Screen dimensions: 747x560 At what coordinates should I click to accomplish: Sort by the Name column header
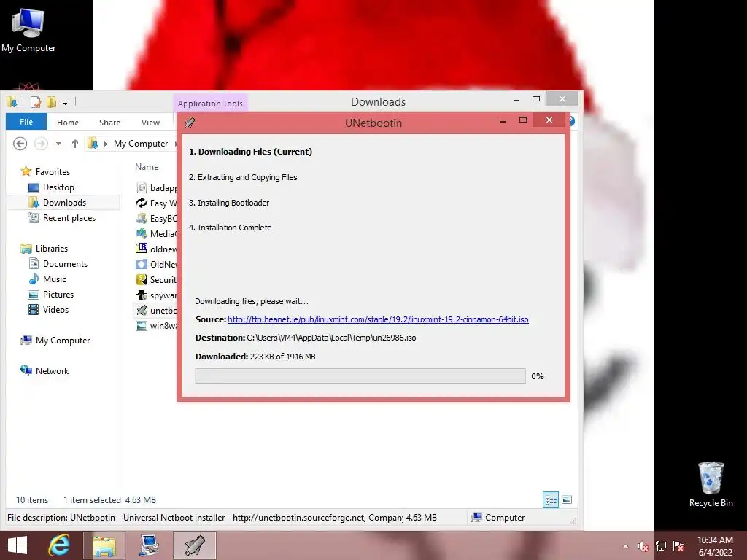pyautogui.click(x=147, y=167)
